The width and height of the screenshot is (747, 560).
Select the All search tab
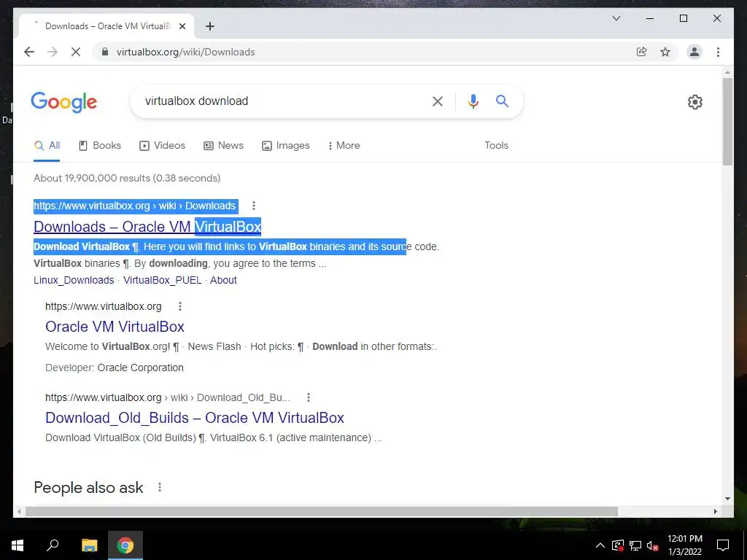[47, 146]
